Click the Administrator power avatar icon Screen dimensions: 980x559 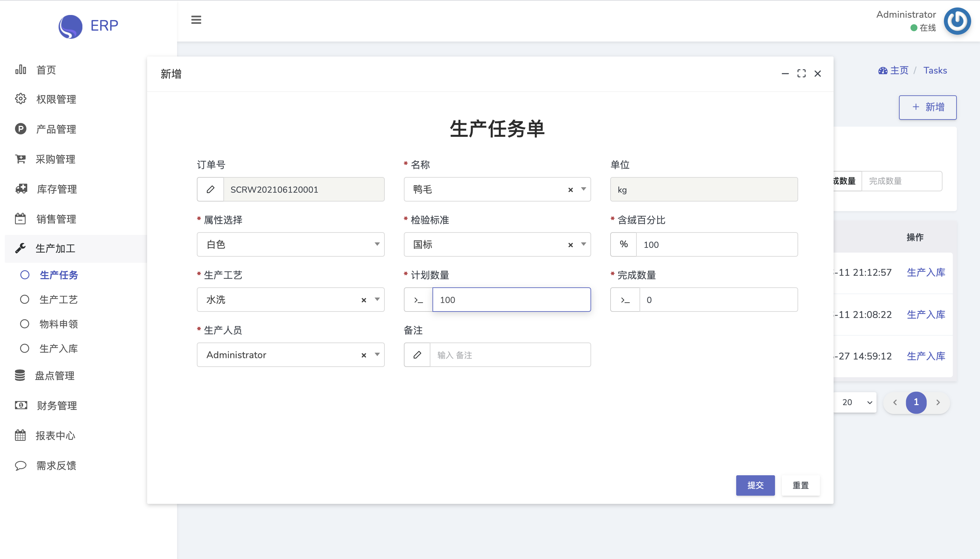[x=957, y=21]
